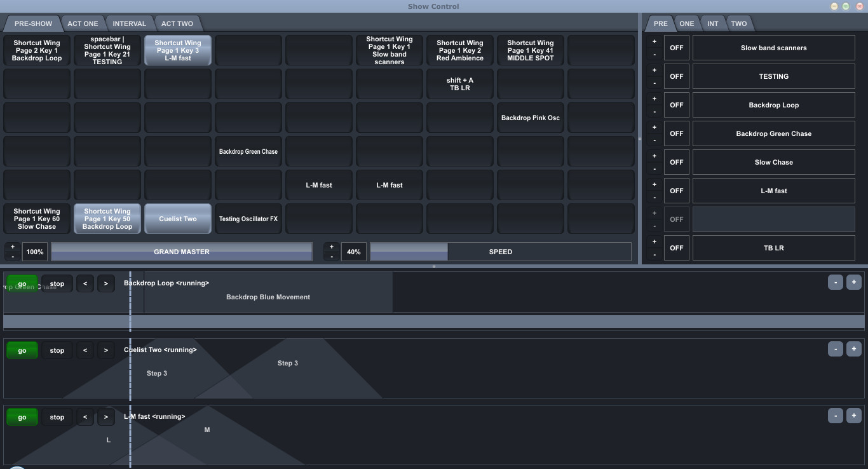Switch to the ACT ONE tab
The height and width of the screenshot is (469, 868).
click(x=83, y=24)
